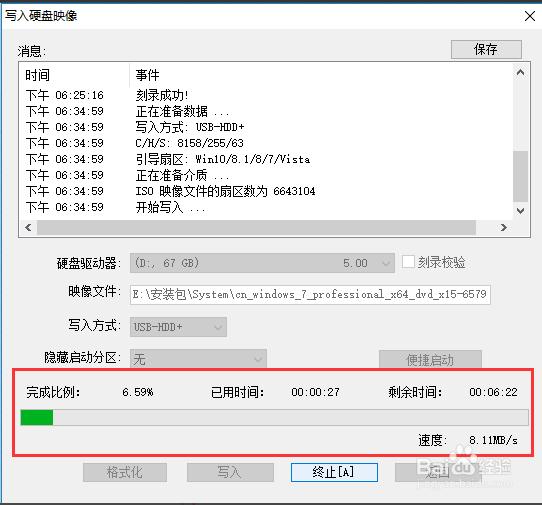Click the green write progress bar
This screenshot has width=542, height=505.
click(274, 417)
